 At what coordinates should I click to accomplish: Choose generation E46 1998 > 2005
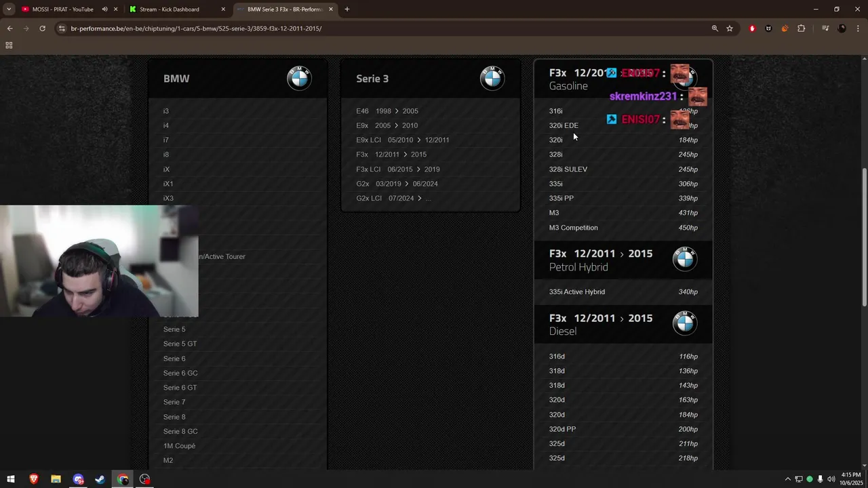point(387,111)
